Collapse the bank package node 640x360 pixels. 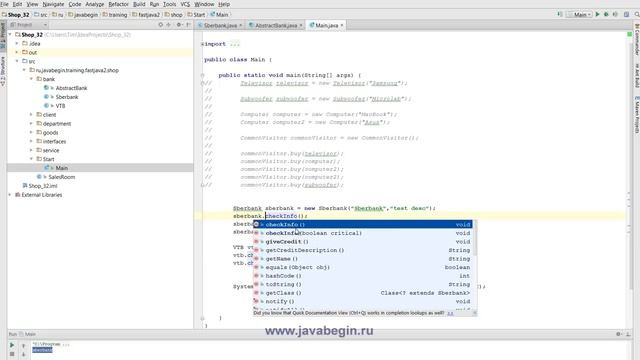[x=31, y=79]
